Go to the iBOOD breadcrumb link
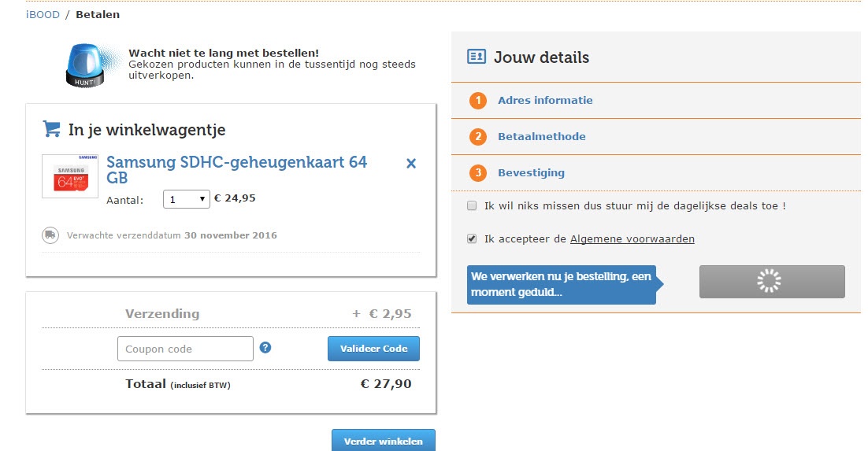 (43, 15)
